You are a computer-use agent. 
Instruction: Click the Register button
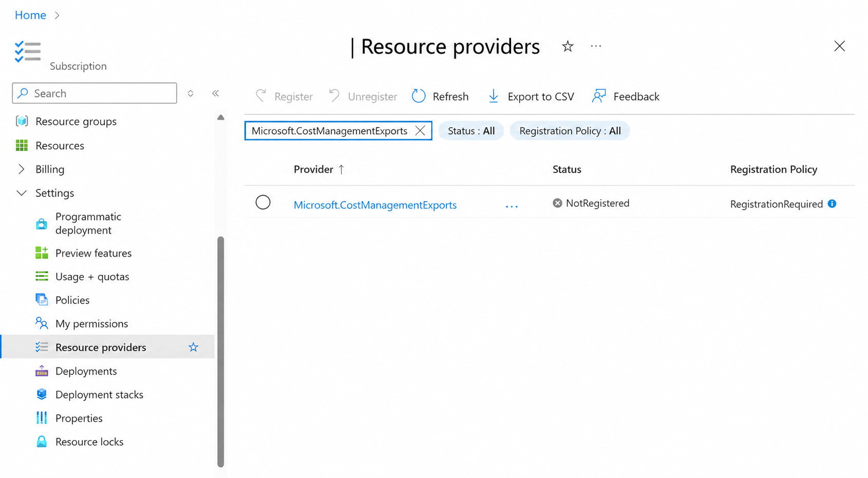[284, 97]
